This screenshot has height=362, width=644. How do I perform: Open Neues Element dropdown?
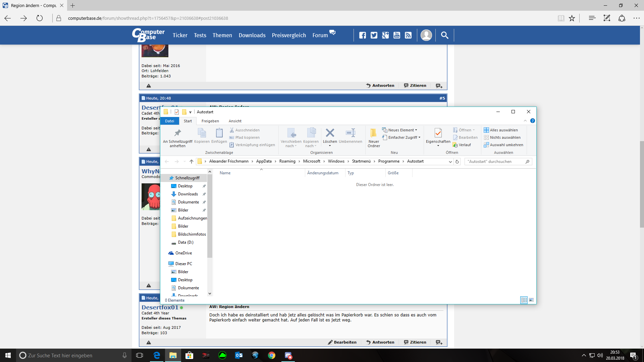402,130
